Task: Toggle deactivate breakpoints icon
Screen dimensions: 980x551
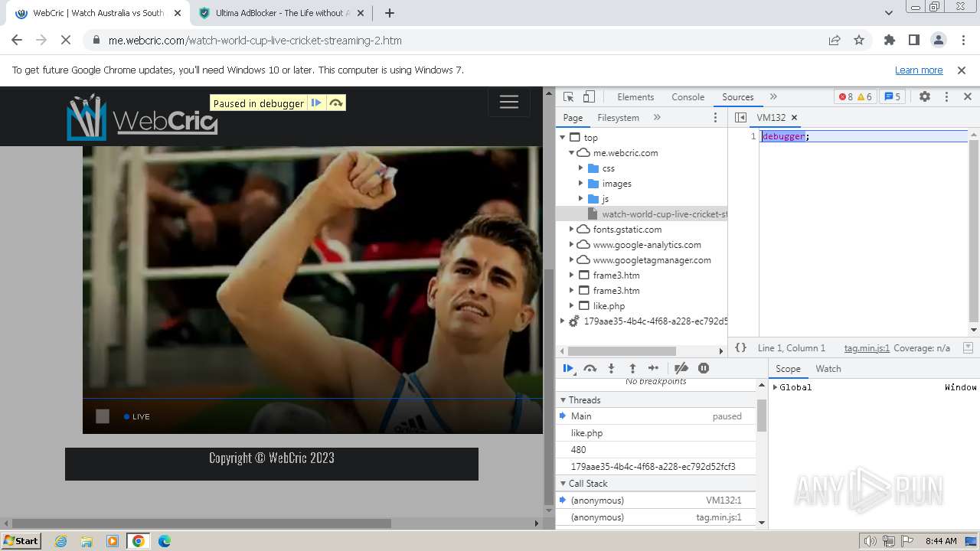Action: tap(681, 368)
